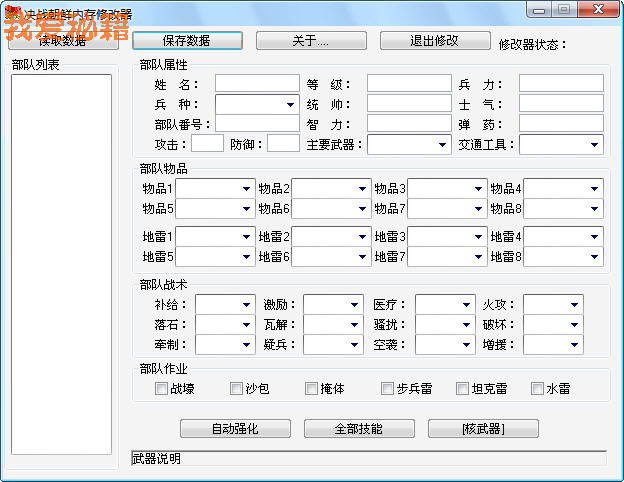Click the 姓名 input field
624x482 pixels.
coord(257,83)
